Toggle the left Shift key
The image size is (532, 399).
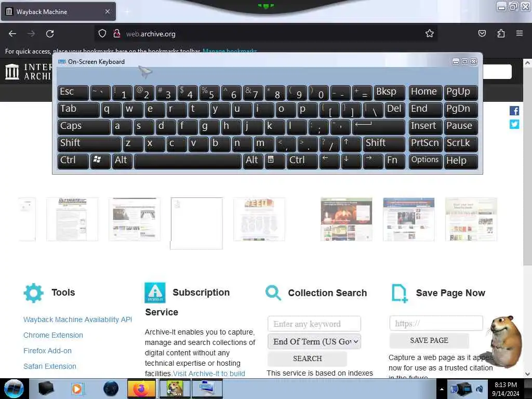(89, 144)
